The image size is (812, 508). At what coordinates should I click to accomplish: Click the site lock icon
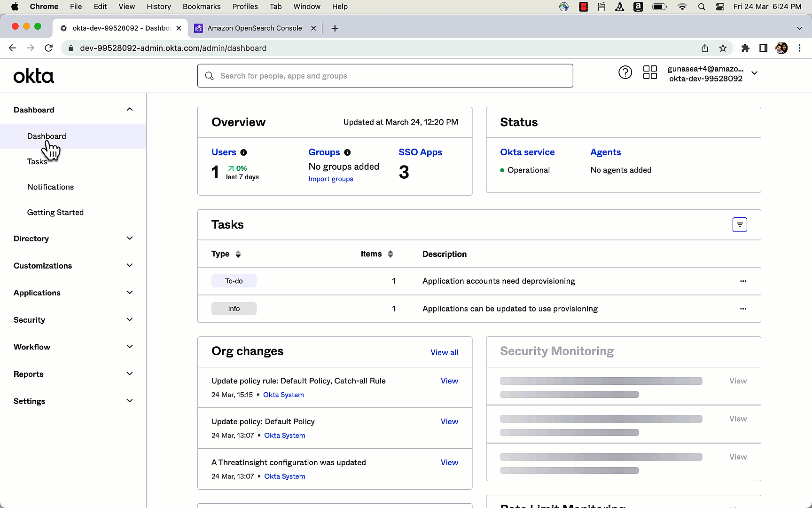71,48
